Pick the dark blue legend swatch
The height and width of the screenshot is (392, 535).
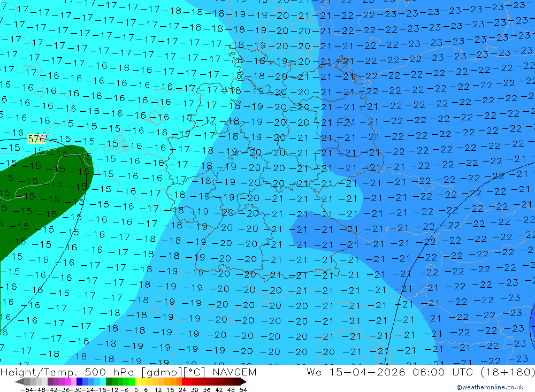pos(79,381)
